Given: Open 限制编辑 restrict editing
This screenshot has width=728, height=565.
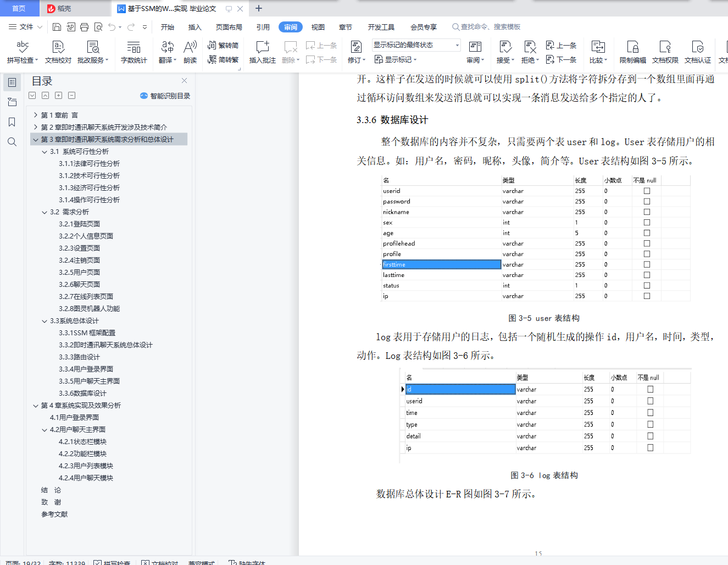Looking at the screenshot, I should [x=633, y=52].
